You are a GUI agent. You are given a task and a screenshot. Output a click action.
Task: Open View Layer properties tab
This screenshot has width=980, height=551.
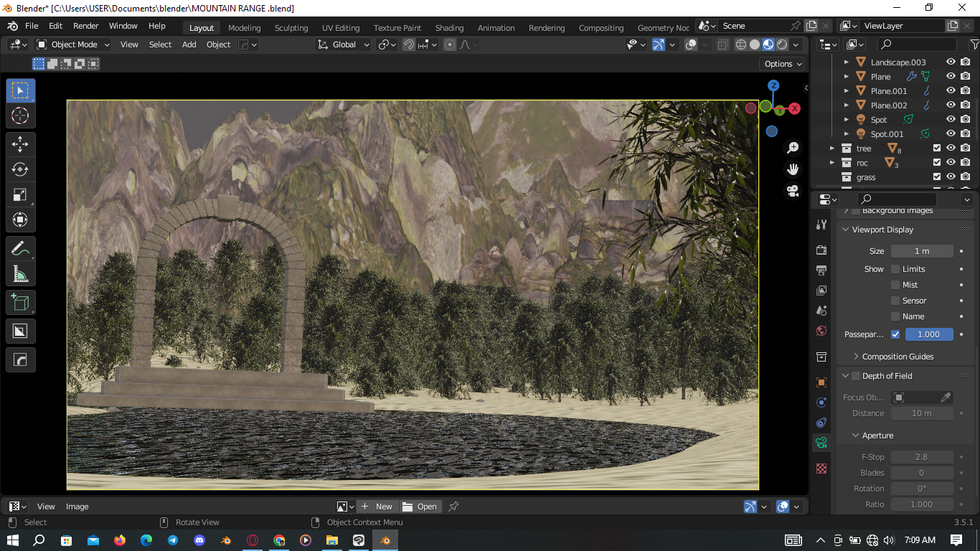point(821,290)
